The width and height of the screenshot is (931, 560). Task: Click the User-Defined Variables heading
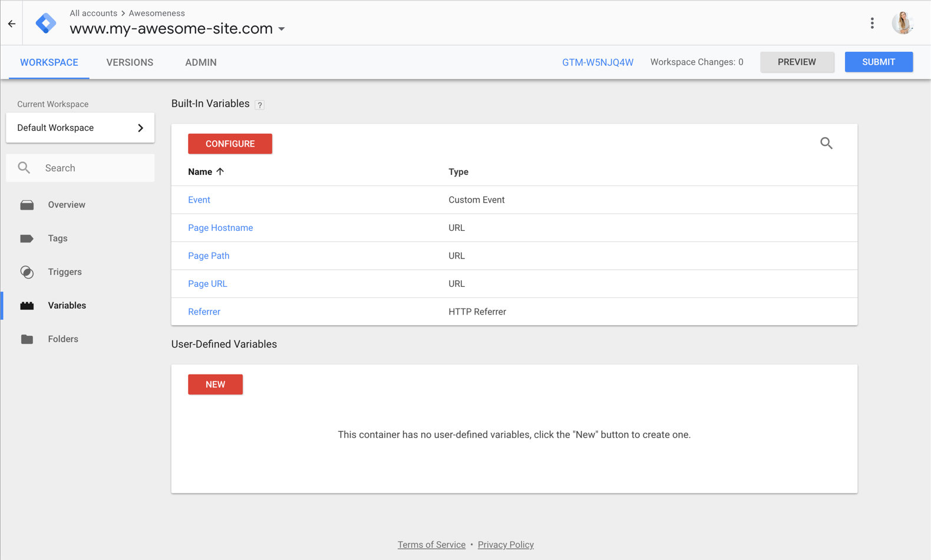pos(224,344)
